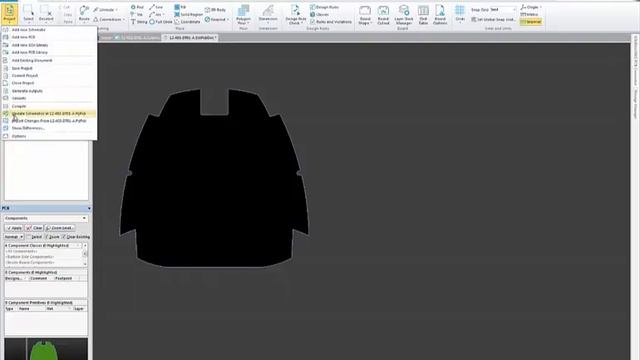Select the Fill tool

(180, 7)
